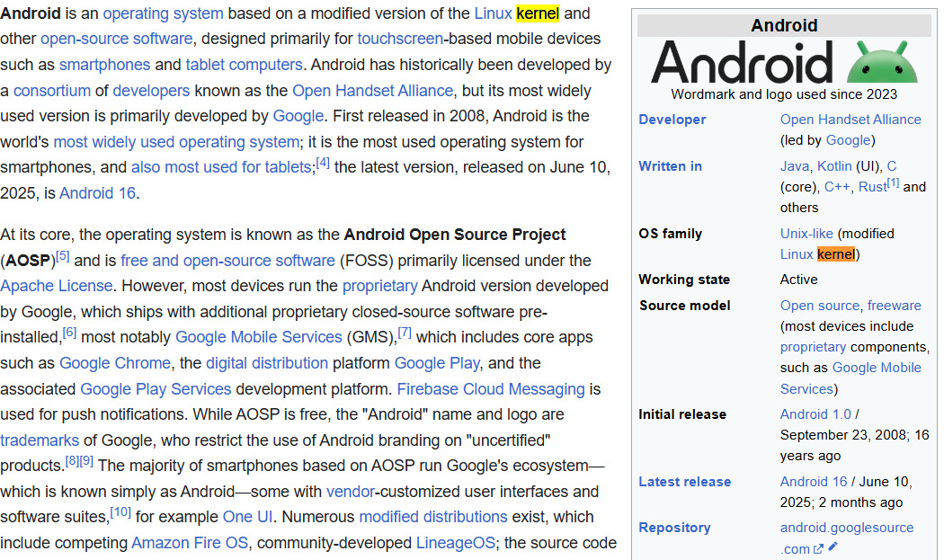Open the 'Kotlin' link in the infobox
The height and width of the screenshot is (560, 944).
pyautogui.click(x=834, y=166)
